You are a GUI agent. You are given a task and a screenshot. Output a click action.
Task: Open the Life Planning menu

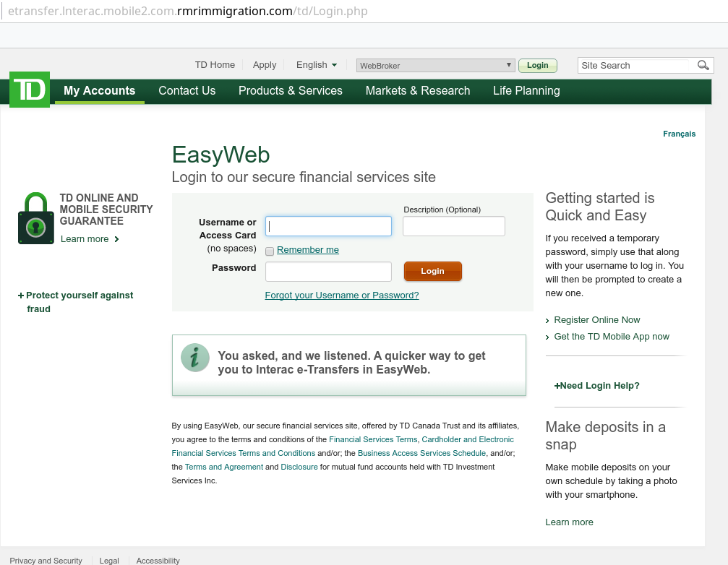coord(526,91)
